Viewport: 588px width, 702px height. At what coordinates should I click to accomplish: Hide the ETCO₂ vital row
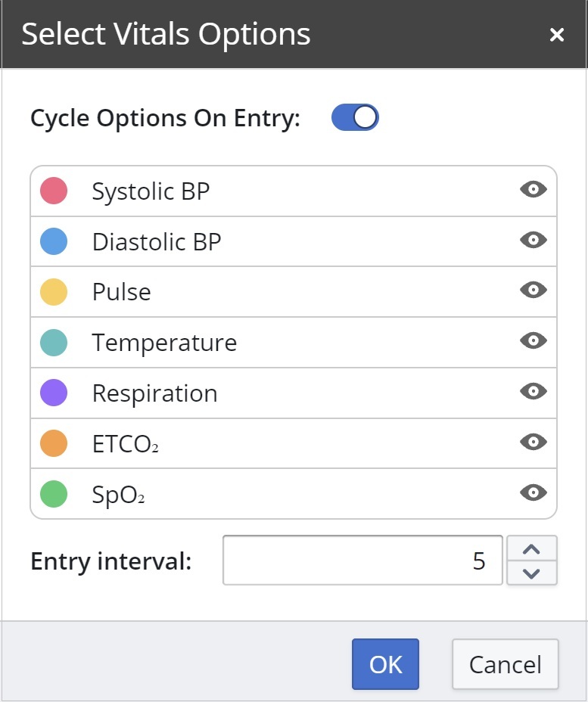[534, 442]
